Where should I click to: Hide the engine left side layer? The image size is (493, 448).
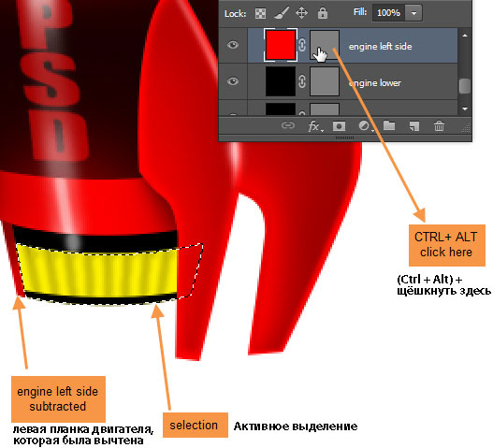(x=233, y=45)
